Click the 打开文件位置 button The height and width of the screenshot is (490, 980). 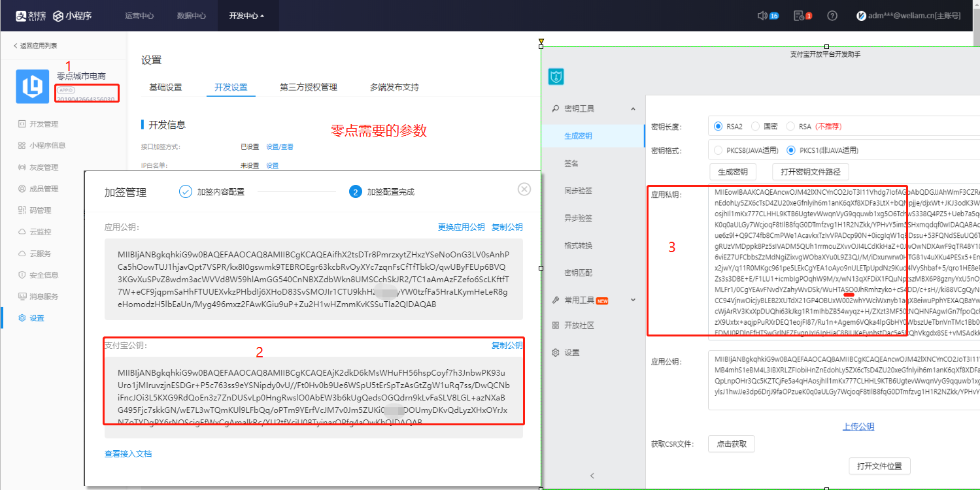(x=879, y=466)
